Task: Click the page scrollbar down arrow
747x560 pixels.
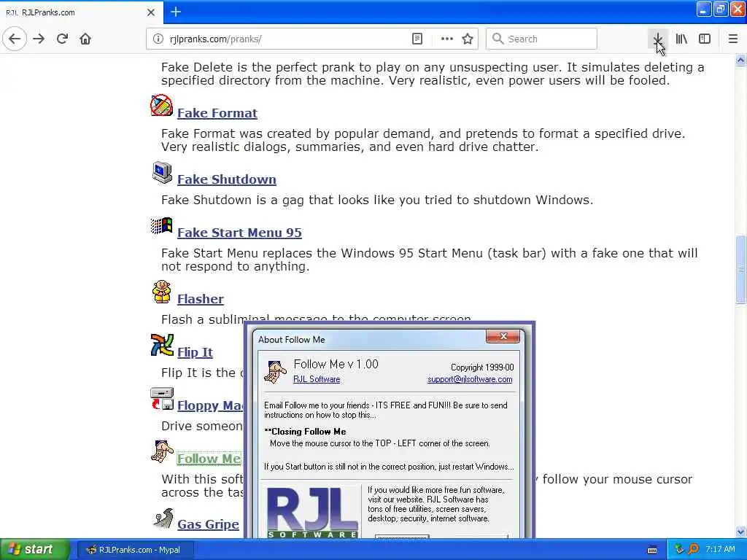Action: 741,532
